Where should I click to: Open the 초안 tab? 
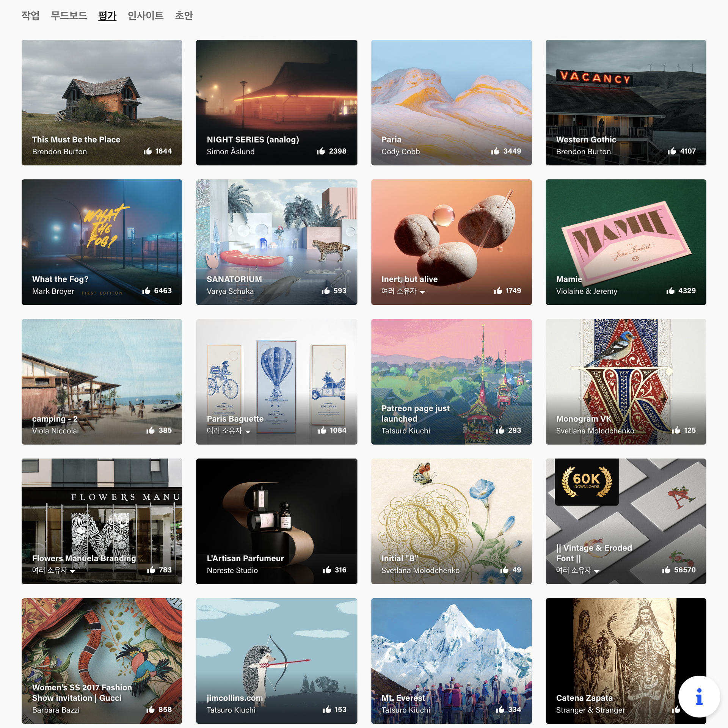pyautogui.click(x=184, y=16)
